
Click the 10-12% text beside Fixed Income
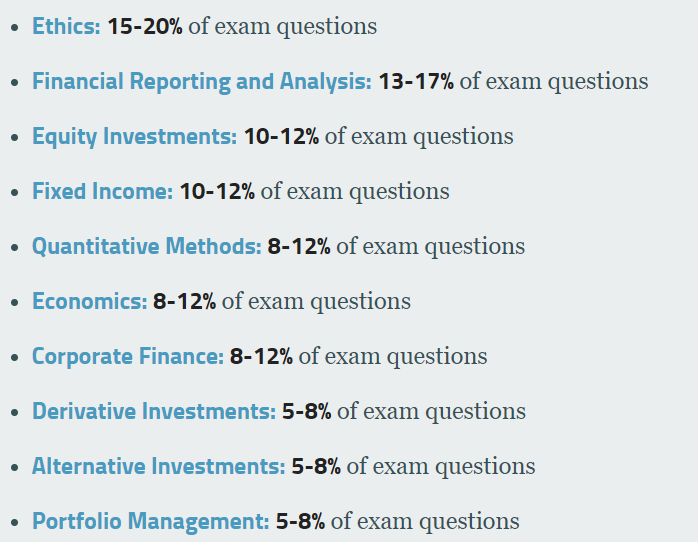(x=217, y=191)
